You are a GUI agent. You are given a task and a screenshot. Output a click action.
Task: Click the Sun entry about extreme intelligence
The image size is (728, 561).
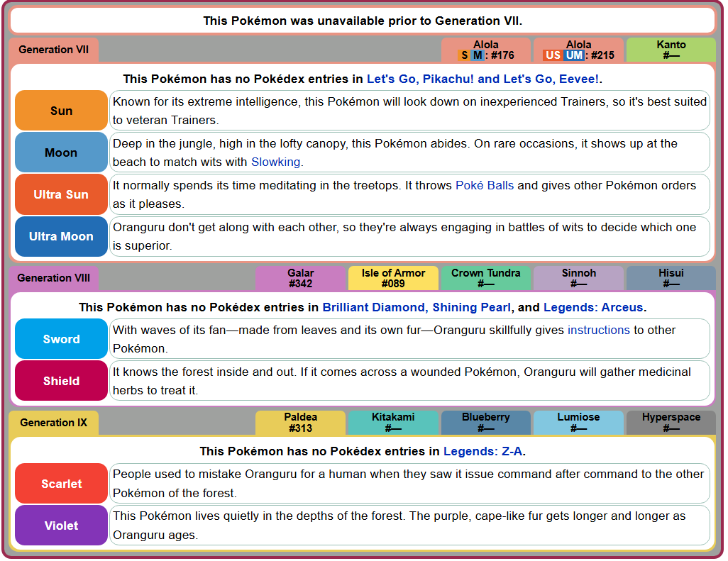coord(409,111)
